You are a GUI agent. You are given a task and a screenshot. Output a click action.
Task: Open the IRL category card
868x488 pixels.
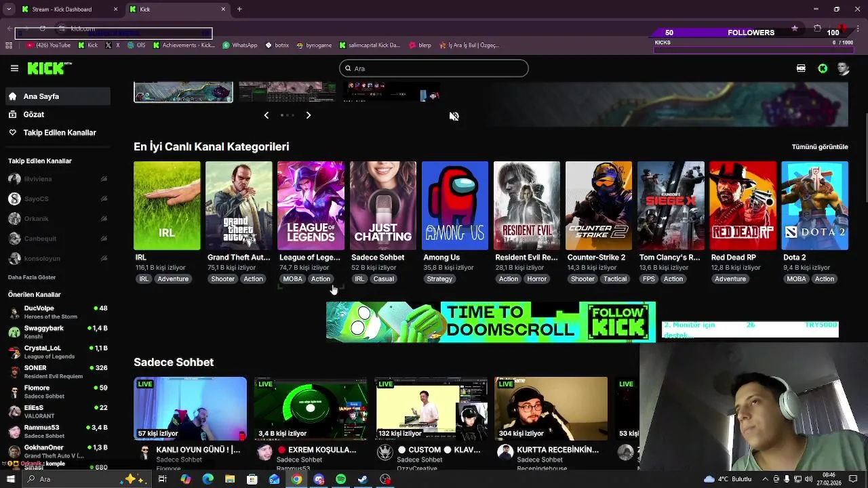167,205
